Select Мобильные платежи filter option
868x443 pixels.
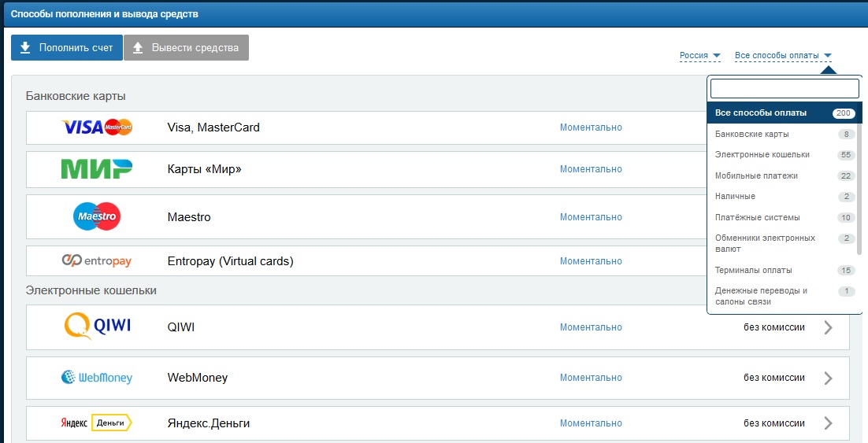756,175
